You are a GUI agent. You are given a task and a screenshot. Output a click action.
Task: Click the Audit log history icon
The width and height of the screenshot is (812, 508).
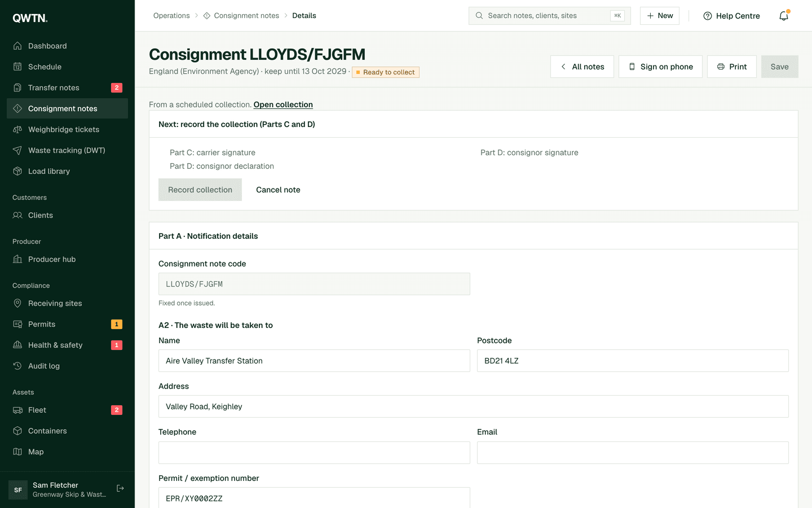(x=17, y=366)
